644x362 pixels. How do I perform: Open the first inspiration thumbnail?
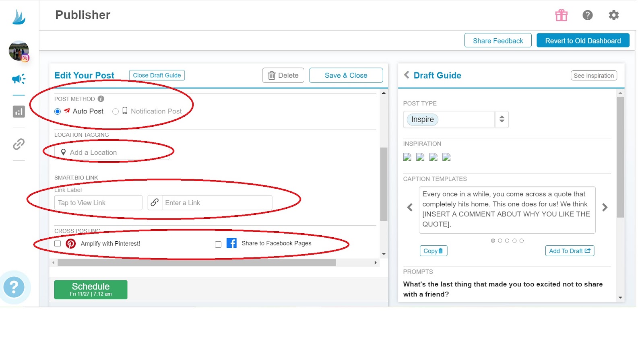(407, 157)
